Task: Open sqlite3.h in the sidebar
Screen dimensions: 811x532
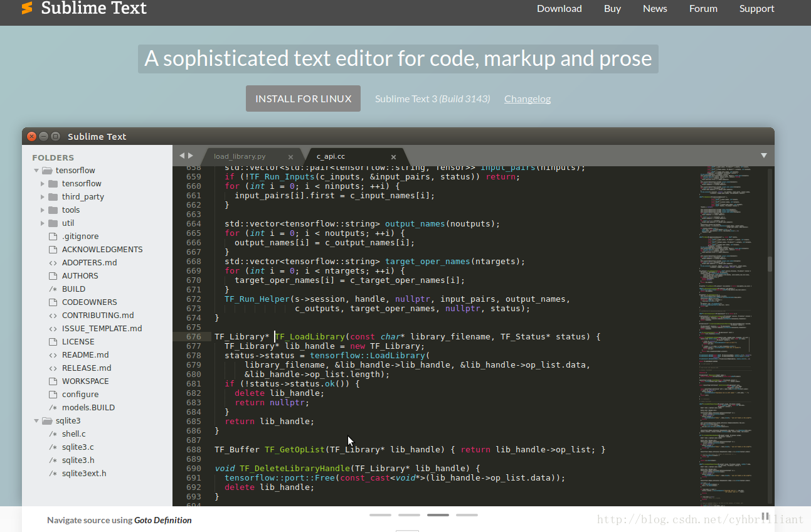Action: 78,460
